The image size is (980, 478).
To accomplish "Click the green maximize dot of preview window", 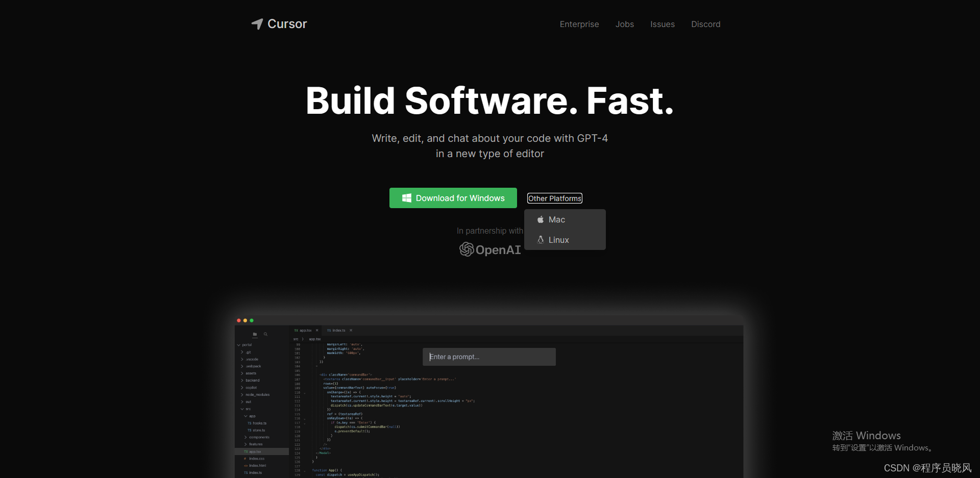I will pyautogui.click(x=252, y=320).
